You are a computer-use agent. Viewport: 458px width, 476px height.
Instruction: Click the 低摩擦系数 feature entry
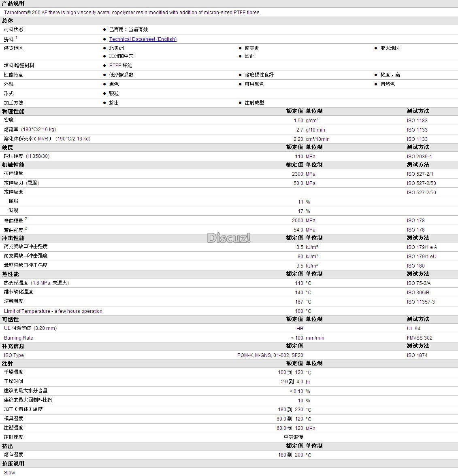pos(121,74)
